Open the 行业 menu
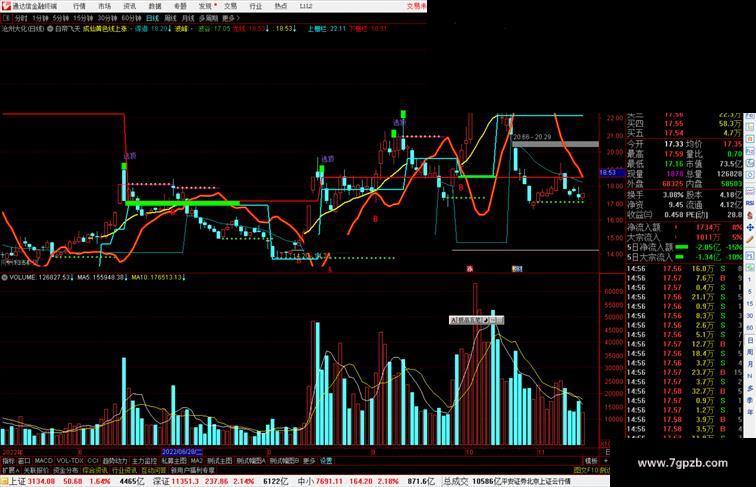Image resolution: width=756 pixels, height=487 pixels. [256, 6]
